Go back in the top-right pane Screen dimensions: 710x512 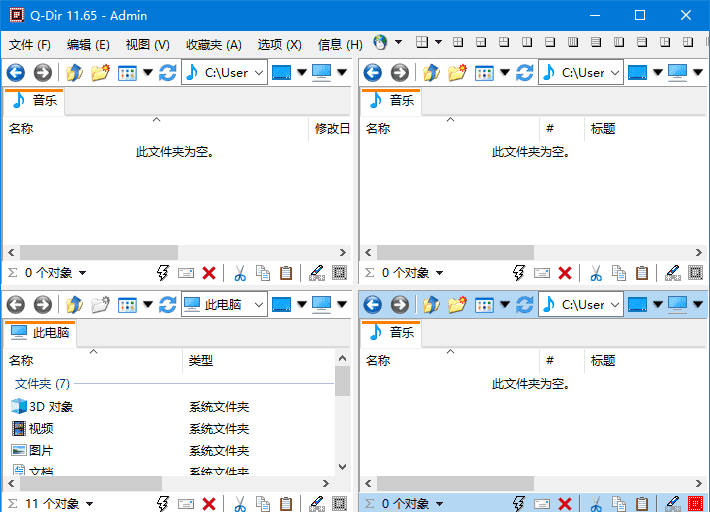click(x=373, y=72)
